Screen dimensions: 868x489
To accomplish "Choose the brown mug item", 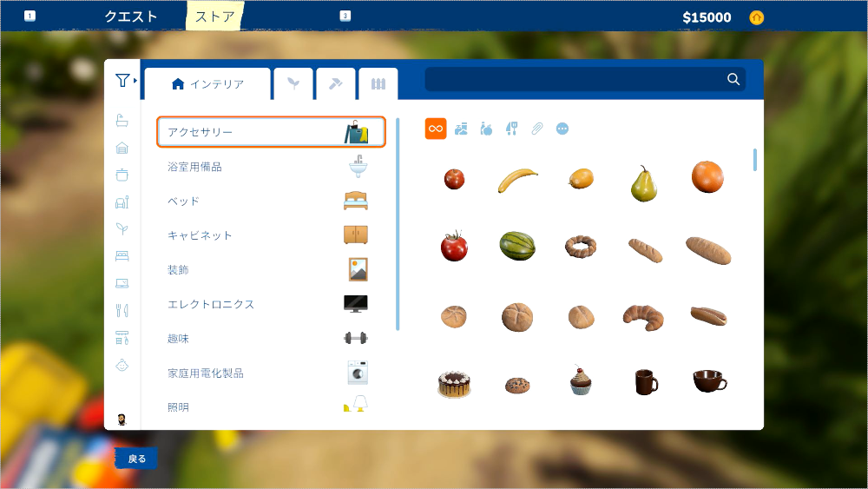I will click(x=646, y=382).
